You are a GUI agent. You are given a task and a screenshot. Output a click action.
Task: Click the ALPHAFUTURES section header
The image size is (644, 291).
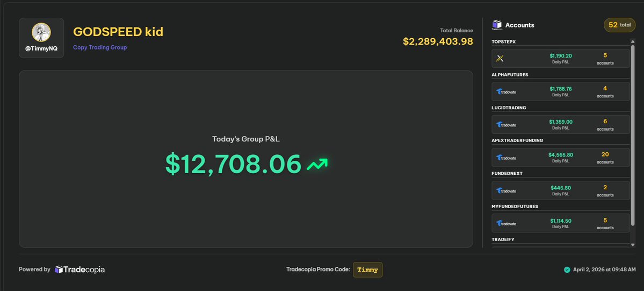(510, 75)
